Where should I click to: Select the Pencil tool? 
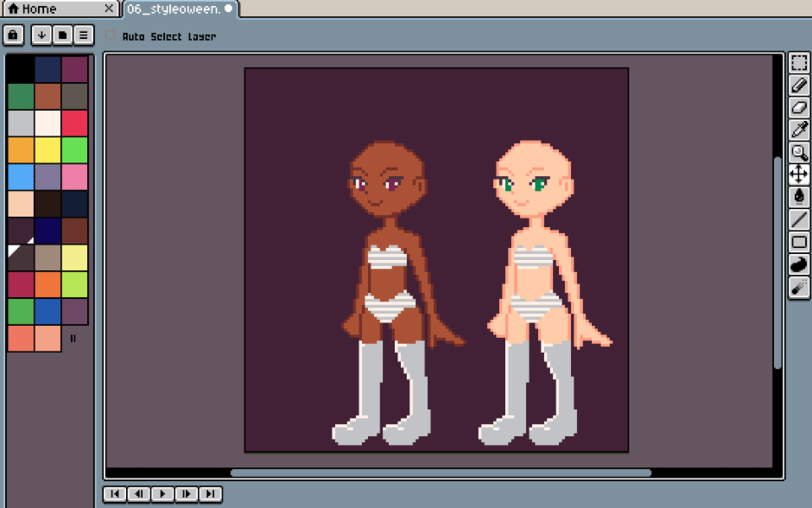pos(799,86)
